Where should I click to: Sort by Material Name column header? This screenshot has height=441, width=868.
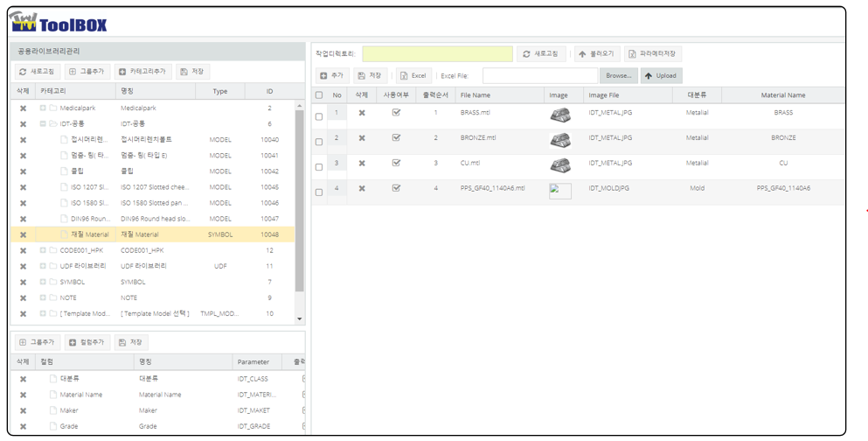(x=782, y=95)
